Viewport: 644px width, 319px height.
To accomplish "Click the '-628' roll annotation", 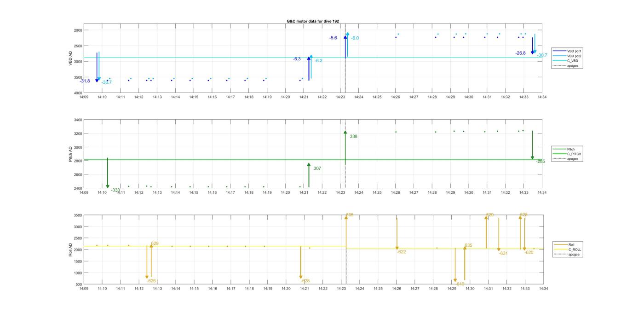I will pyautogui.click(x=305, y=281).
